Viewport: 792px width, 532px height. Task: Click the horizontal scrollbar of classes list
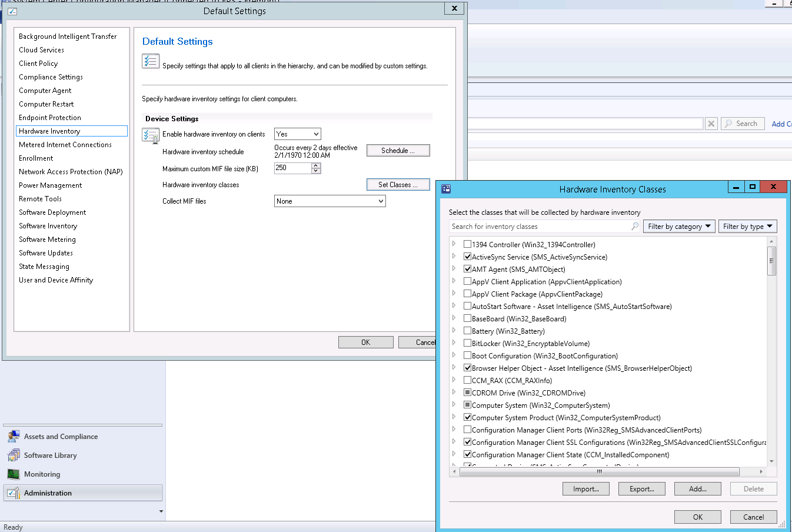[599, 471]
